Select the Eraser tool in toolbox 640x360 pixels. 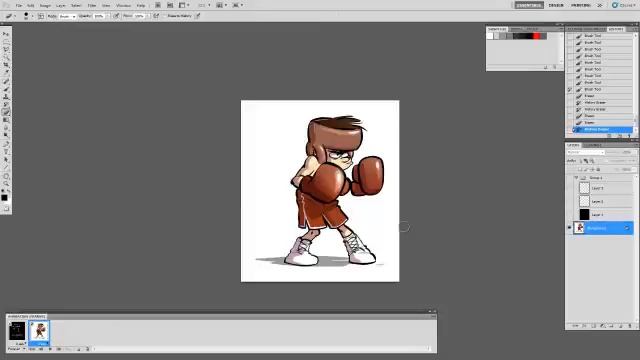click(x=6, y=113)
